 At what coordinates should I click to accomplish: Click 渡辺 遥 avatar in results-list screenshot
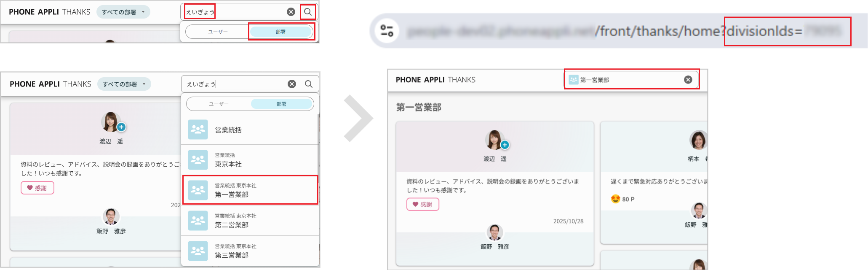point(111,122)
